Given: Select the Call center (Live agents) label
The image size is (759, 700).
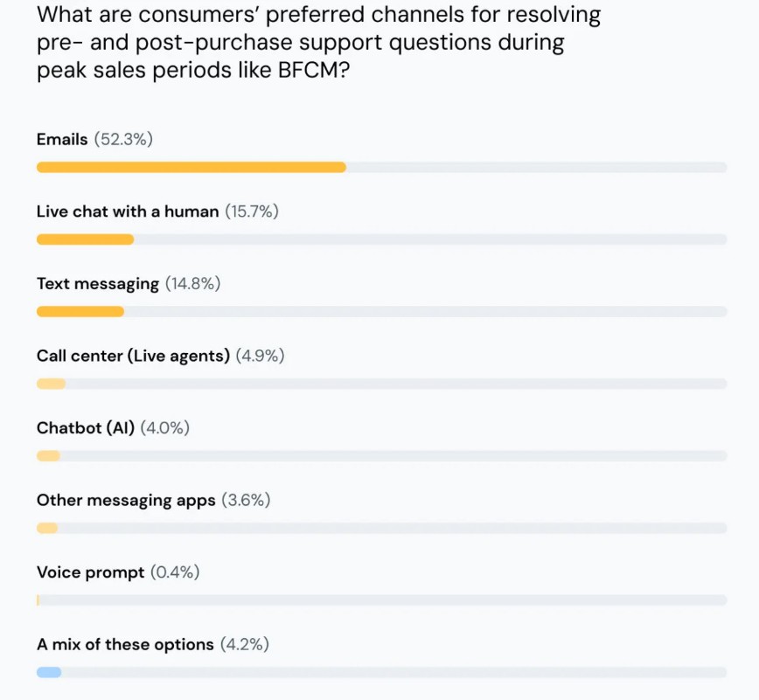Looking at the screenshot, I should 133,356.
